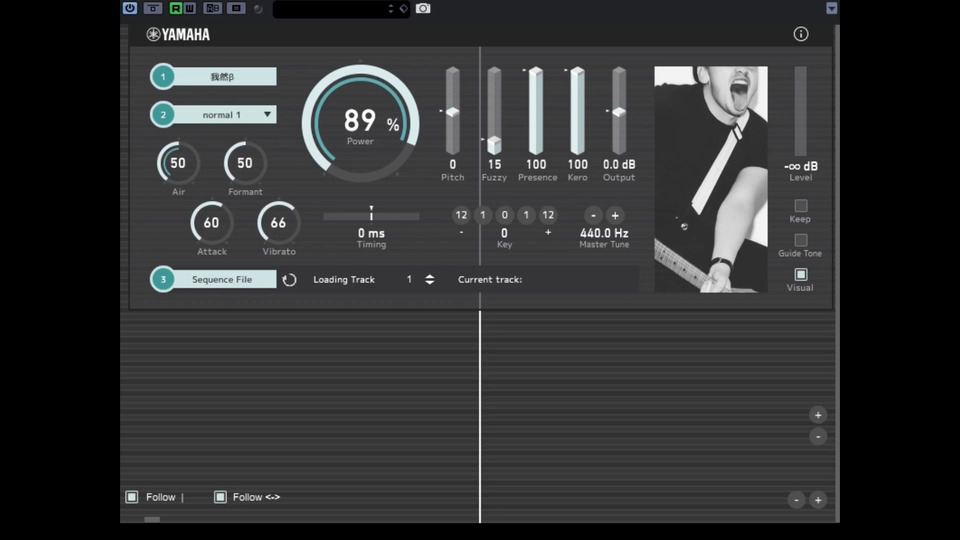Click the -∞ dB level readout
Viewport: 960px width, 540px height.
point(801,166)
